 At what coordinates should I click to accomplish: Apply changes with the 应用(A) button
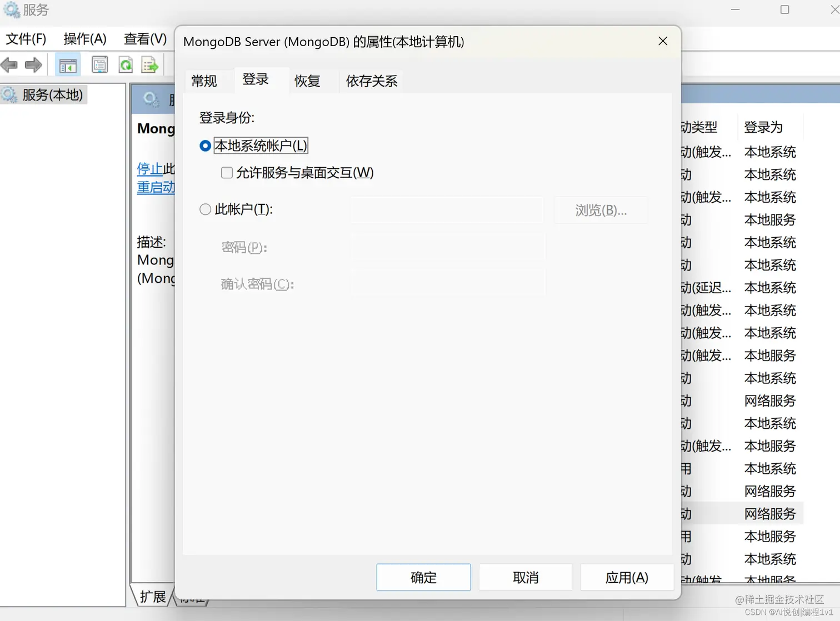[x=627, y=577]
